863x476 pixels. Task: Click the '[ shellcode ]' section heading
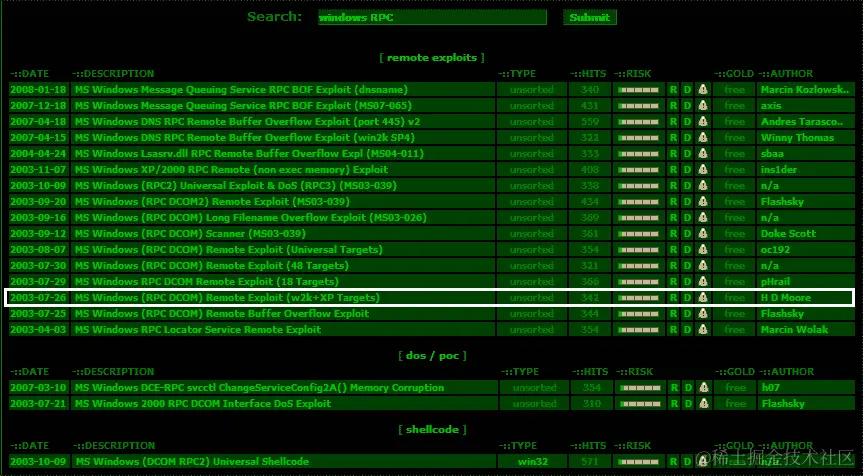[x=432, y=429]
